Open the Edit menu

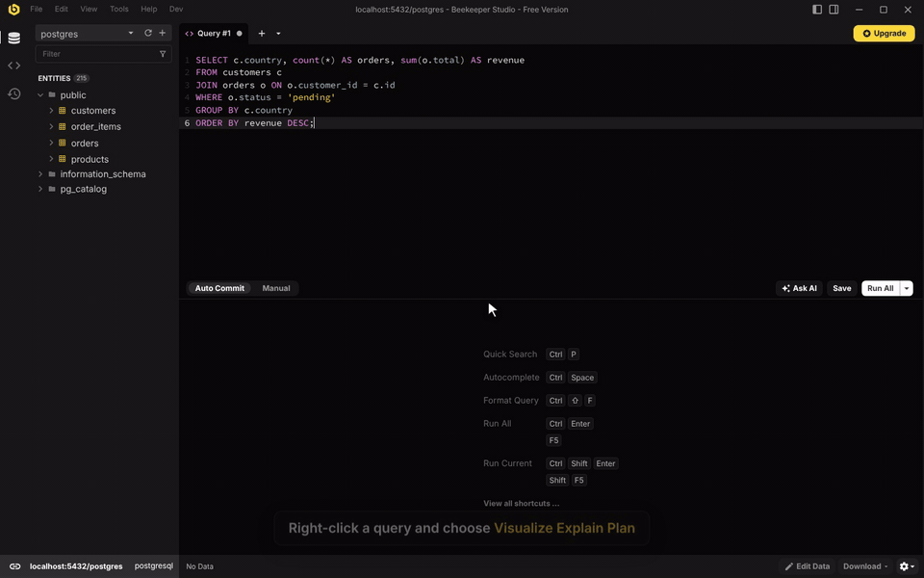coord(62,9)
